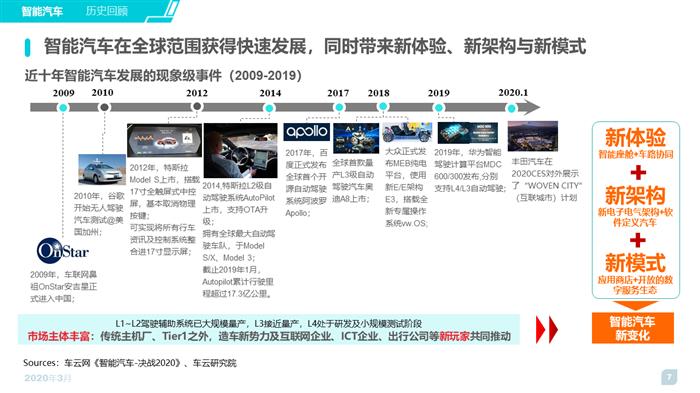Select the 2010 timeline marker dot
Screen dimensions: 700x393
[x=104, y=107]
